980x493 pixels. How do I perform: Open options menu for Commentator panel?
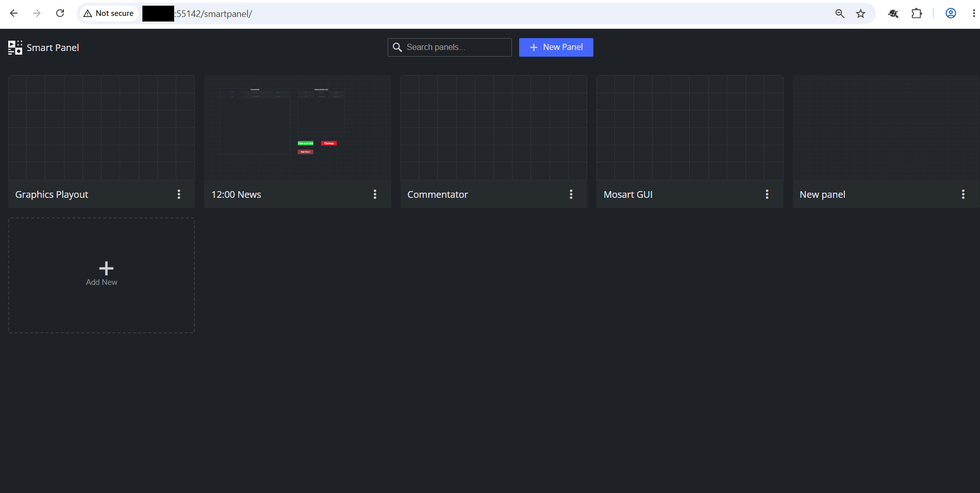coord(571,194)
